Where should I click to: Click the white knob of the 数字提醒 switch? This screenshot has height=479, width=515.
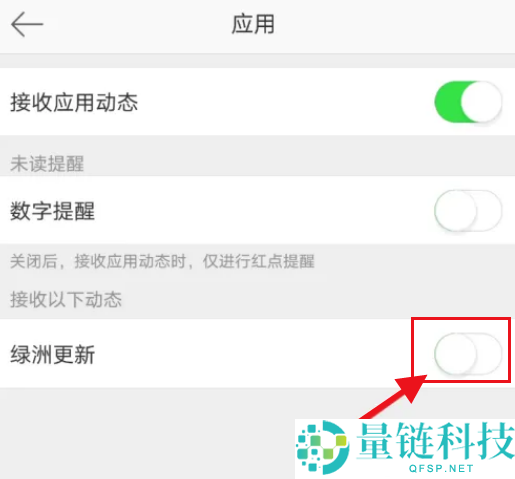pyautogui.click(x=455, y=210)
